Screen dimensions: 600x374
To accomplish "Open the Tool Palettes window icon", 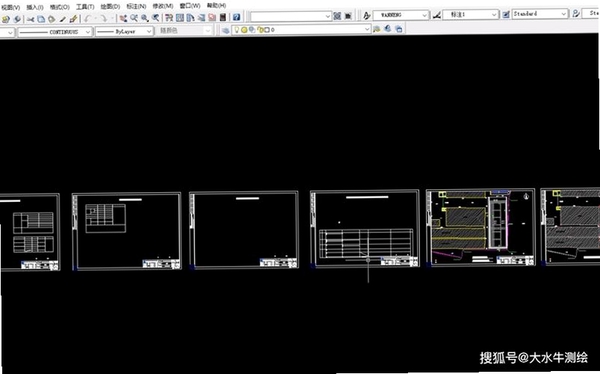I will click(x=190, y=18).
